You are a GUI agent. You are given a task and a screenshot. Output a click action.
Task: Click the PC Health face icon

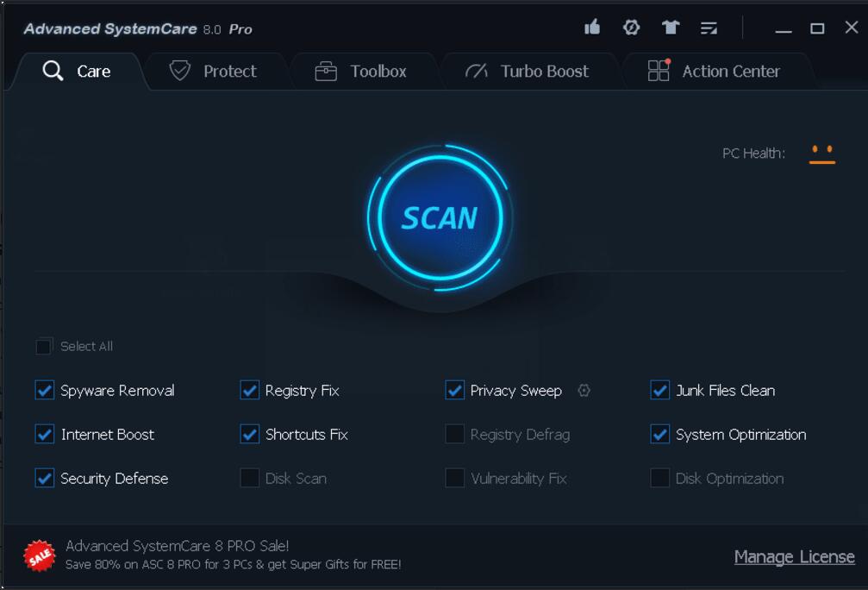(821, 154)
